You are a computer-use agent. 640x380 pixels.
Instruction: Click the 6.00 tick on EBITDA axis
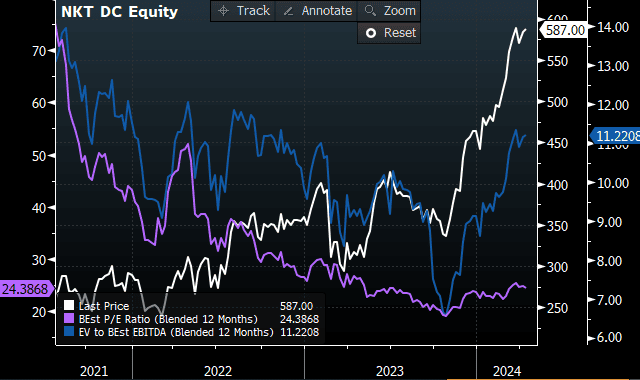pyautogui.click(x=610, y=337)
